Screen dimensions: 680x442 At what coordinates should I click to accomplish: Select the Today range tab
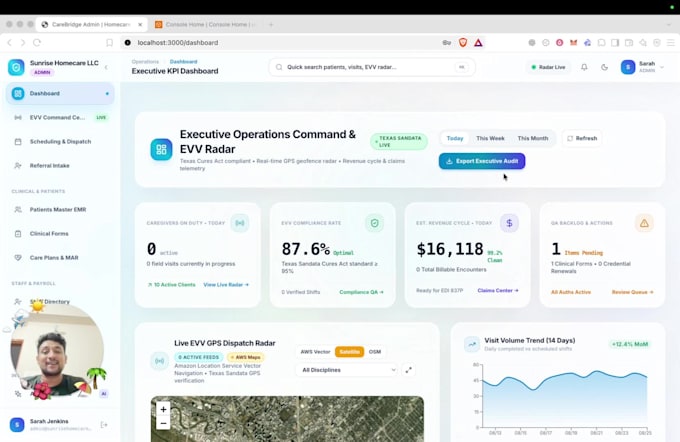[455, 138]
